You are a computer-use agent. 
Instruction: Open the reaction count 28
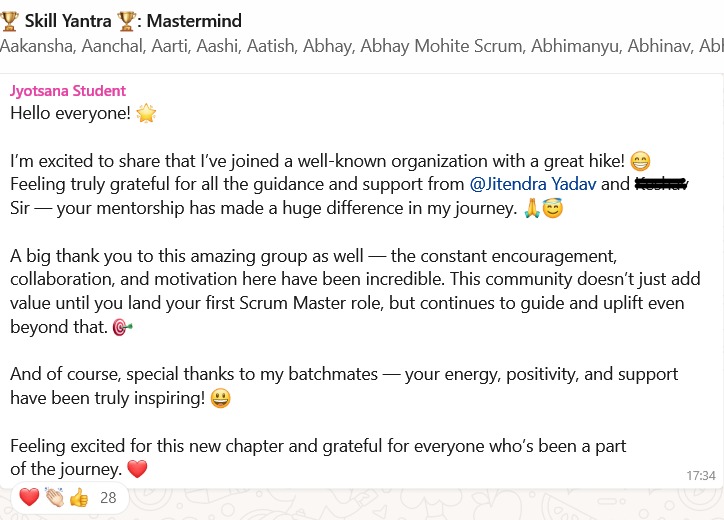point(108,498)
